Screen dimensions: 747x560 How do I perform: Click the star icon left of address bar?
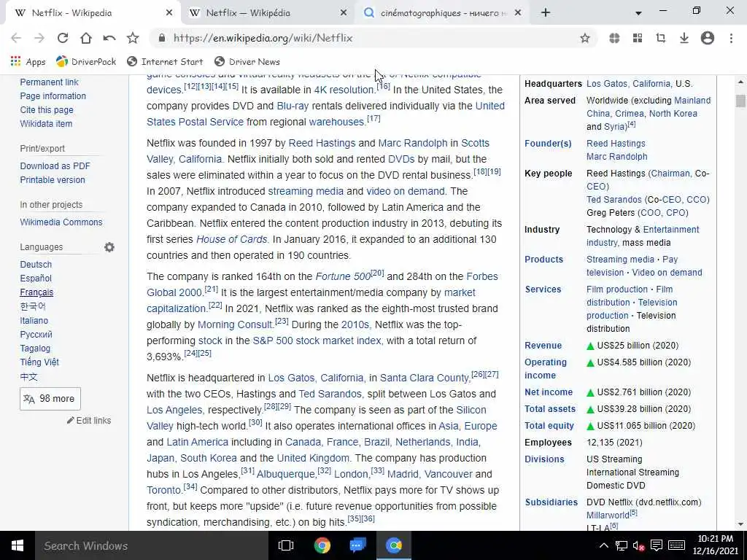(133, 38)
